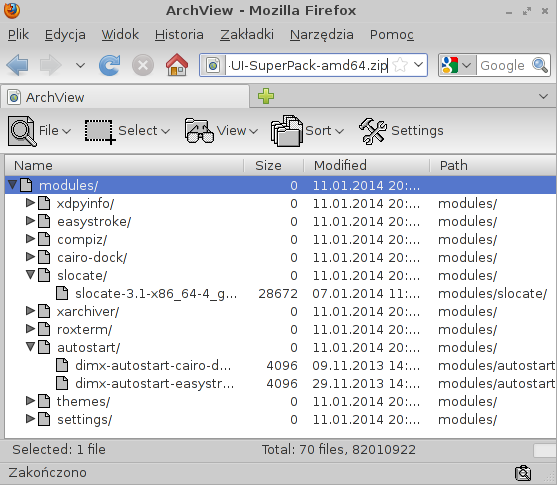Bookmark this page with the star icon

point(400,65)
